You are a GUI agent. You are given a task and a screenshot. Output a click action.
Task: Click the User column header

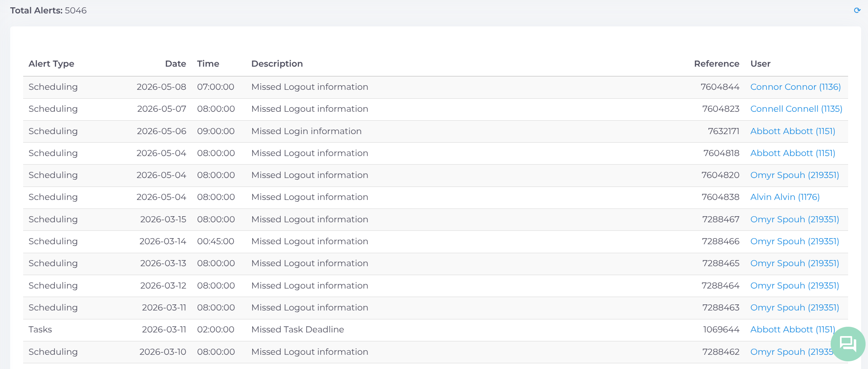760,64
